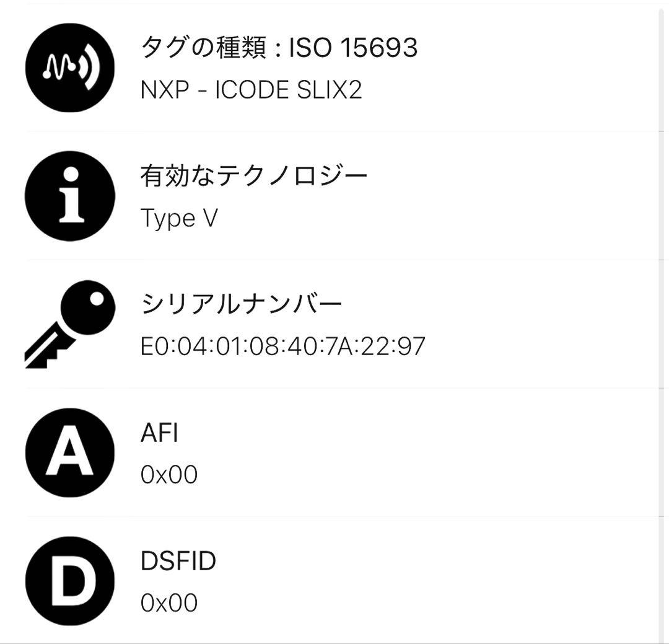Click the 0x00 value under DSFID
Image resolution: width=669 pixels, height=644 pixels.
(x=169, y=603)
